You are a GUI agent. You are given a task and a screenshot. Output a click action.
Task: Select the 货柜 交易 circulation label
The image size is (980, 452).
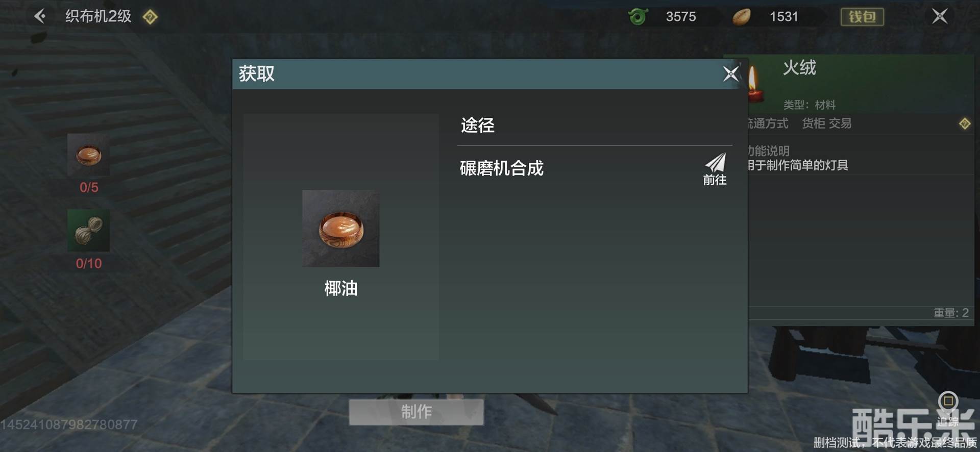click(x=826, y=123)
